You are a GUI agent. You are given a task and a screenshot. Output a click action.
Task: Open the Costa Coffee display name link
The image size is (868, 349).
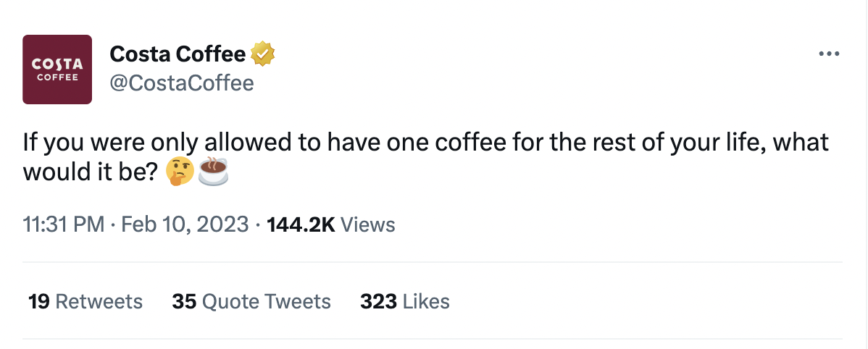(178, 54)
